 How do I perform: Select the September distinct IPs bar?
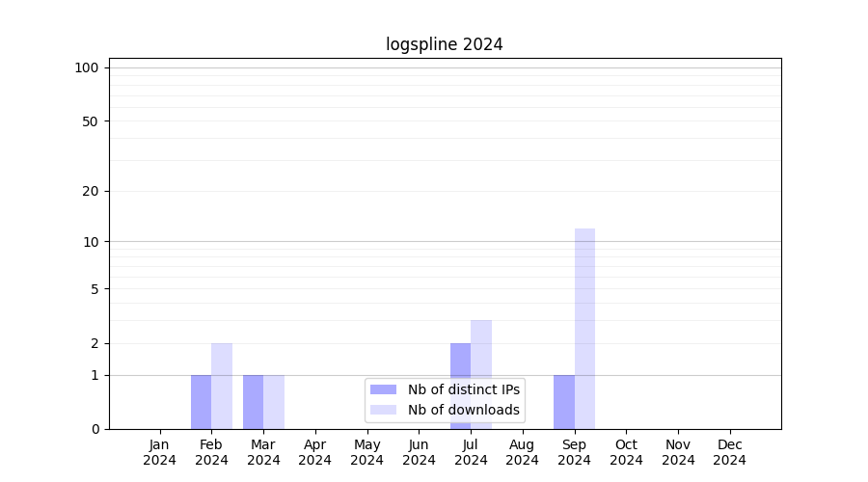[563, 402]
